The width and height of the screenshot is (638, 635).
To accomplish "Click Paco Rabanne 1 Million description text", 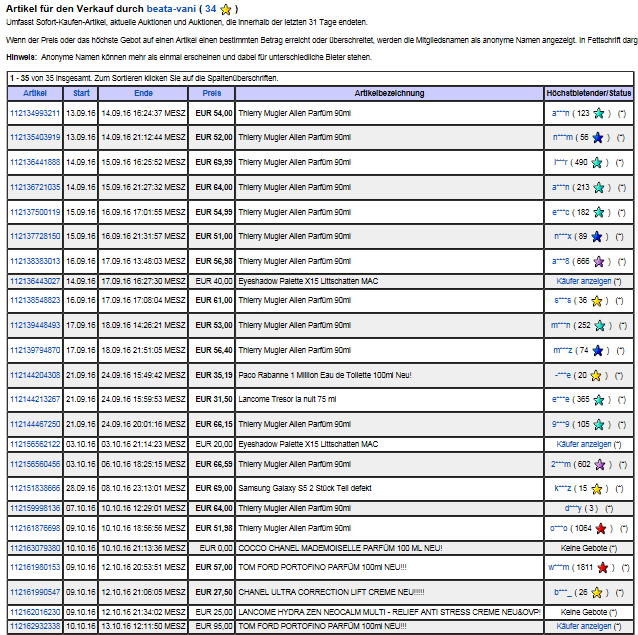I will click(325, 375).
